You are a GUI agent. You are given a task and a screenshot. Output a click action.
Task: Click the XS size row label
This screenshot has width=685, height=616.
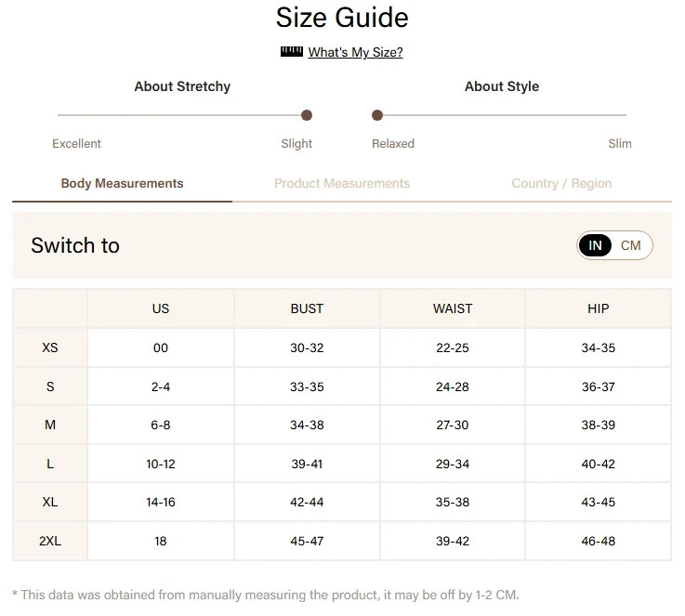click(50, 347)
